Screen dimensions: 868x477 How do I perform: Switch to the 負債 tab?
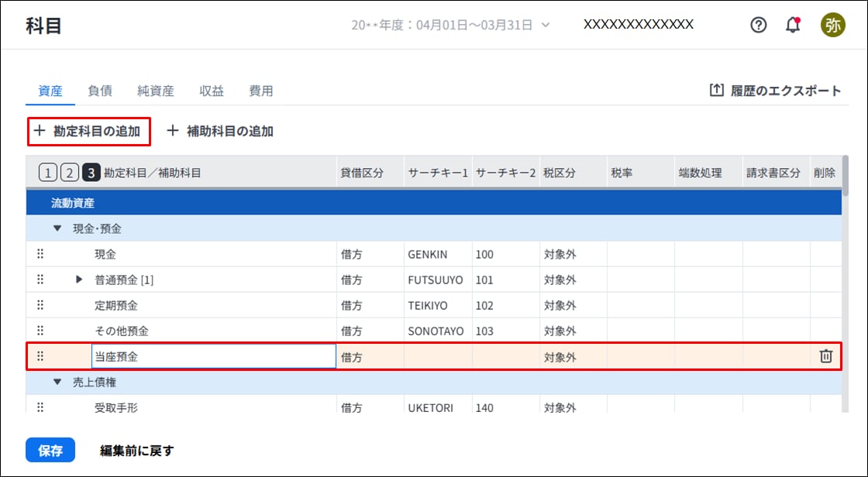pyautogui.click(x=100, y=91)
